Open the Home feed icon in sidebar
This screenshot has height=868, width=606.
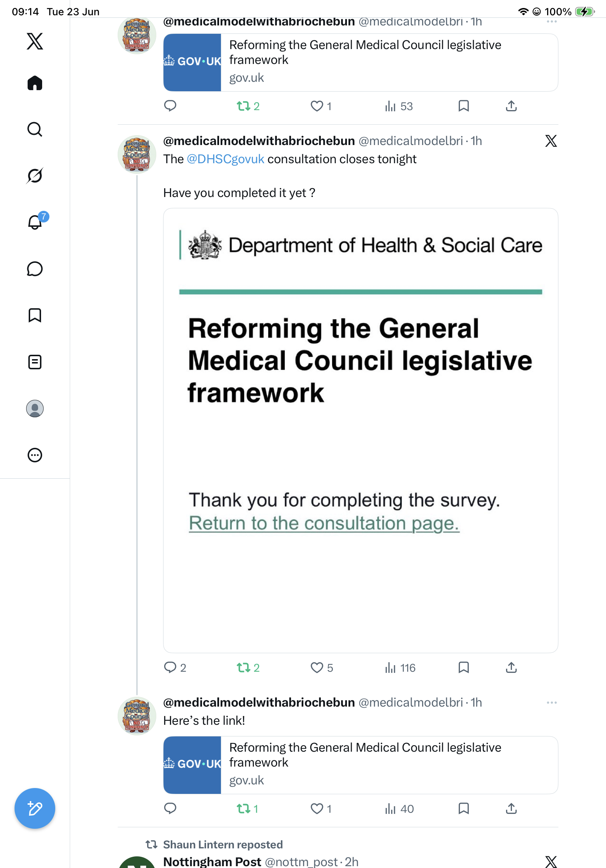tap(35, 83)
